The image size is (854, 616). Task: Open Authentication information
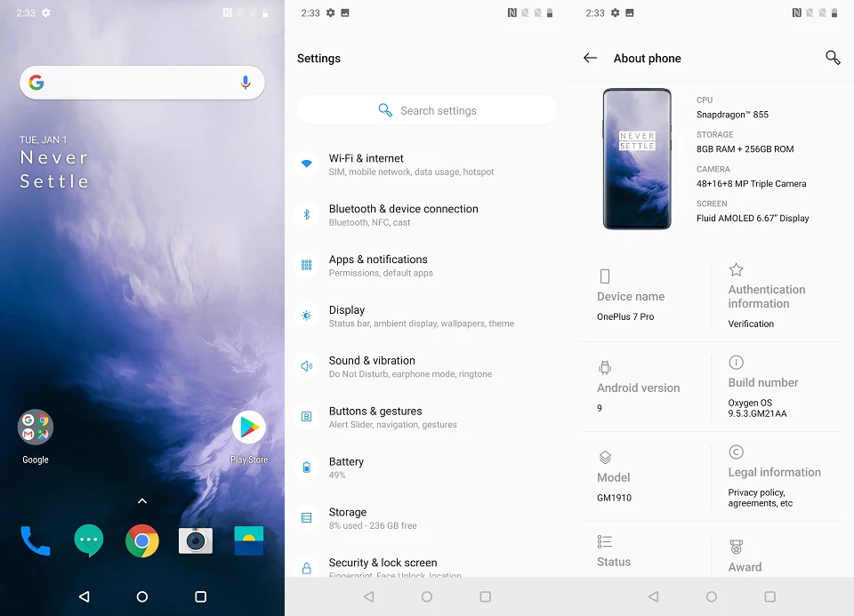click(x=777, y=295)
